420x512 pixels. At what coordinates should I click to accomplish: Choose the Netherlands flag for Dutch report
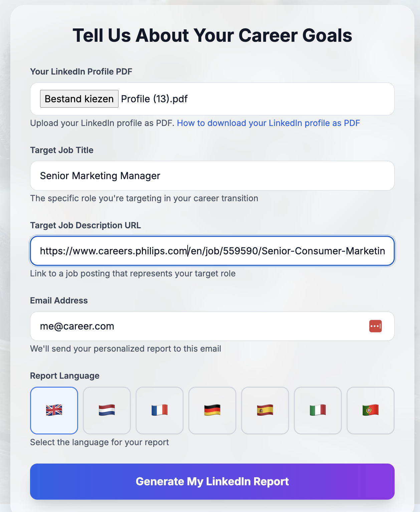[x=107, y=410]
